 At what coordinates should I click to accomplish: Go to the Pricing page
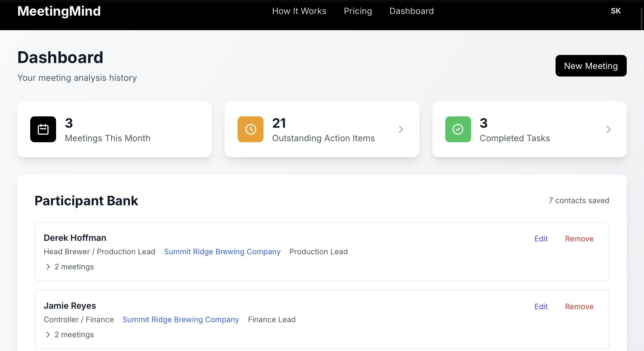(358, 11)
